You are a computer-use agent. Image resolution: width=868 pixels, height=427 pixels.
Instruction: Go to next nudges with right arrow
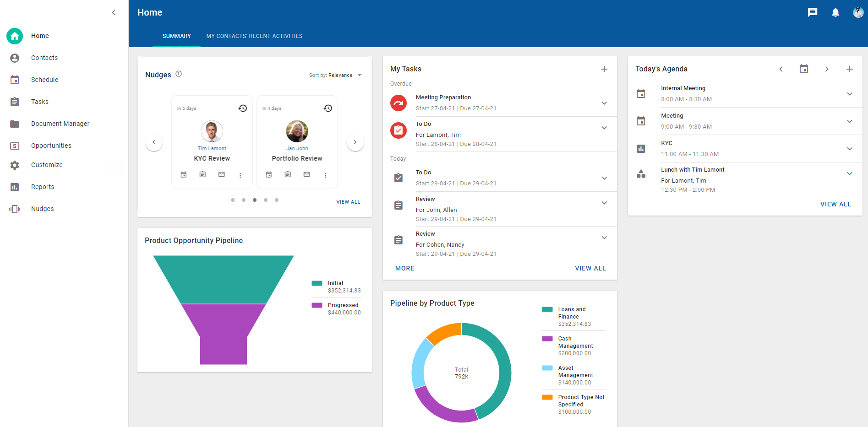355,142
